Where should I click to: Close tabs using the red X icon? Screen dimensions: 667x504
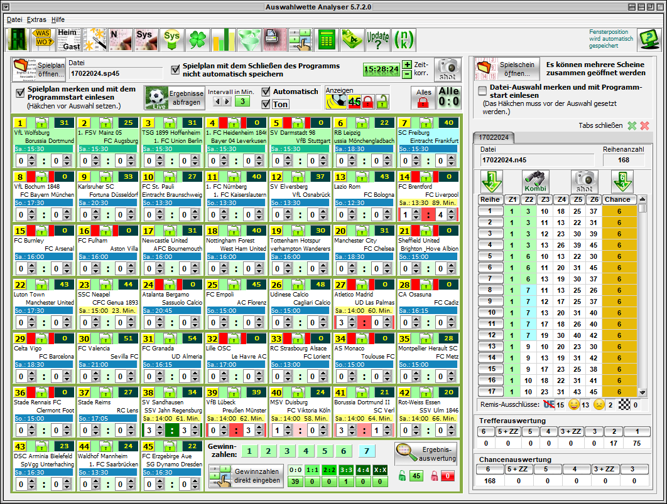(645, 125)
